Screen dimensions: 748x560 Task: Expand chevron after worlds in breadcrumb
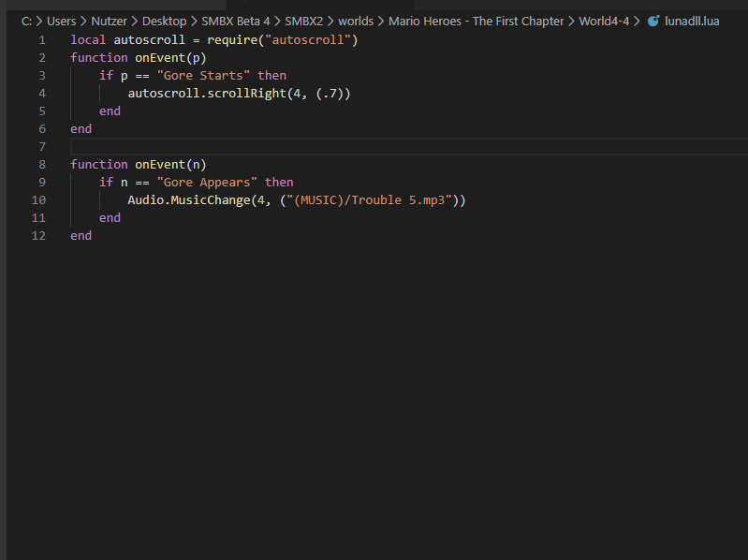381,21
